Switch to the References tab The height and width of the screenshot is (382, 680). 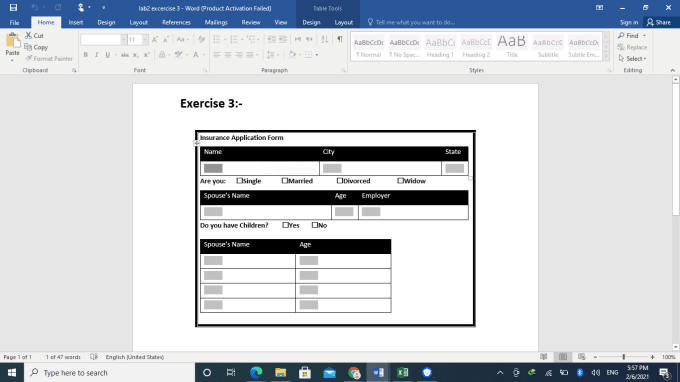[x=176, y=22]
